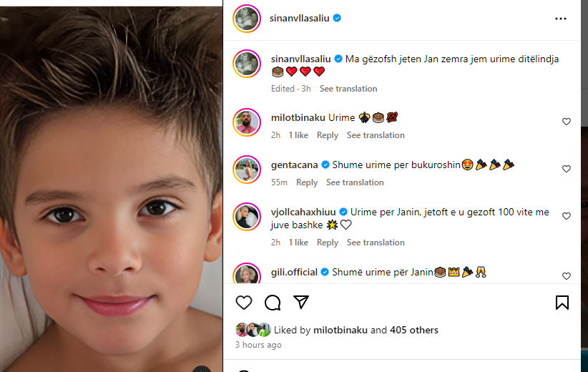Image resolution: width=588 pixels, height=372 pixels.
Task: Open the comment bubble icon
Action: point(273,303)
